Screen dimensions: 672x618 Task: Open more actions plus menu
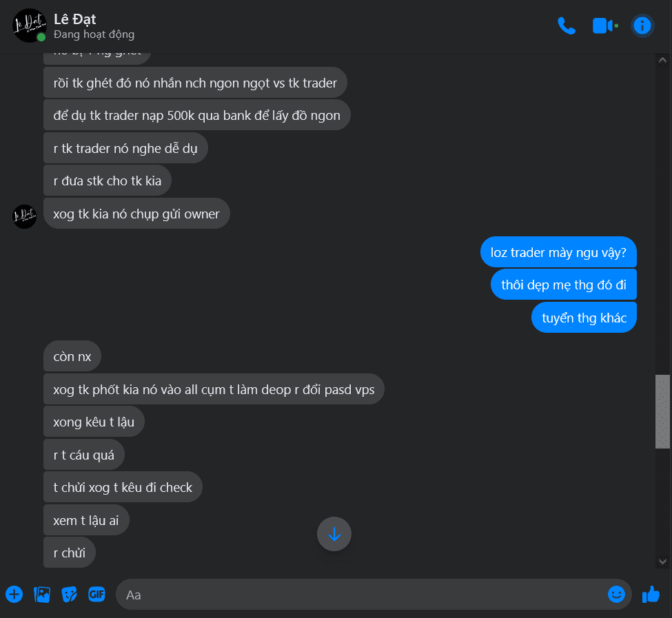[x=14, y=594]
